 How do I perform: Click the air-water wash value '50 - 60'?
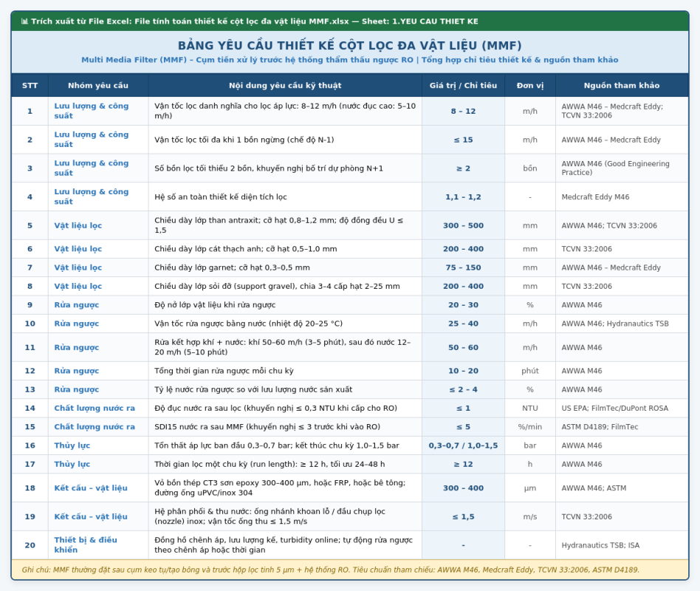464,347
